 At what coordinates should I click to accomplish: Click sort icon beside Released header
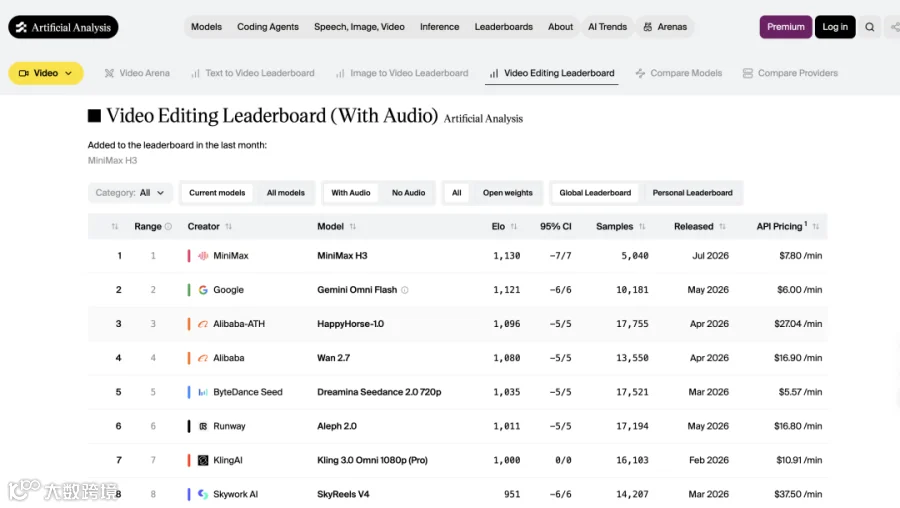click(722, 227)
